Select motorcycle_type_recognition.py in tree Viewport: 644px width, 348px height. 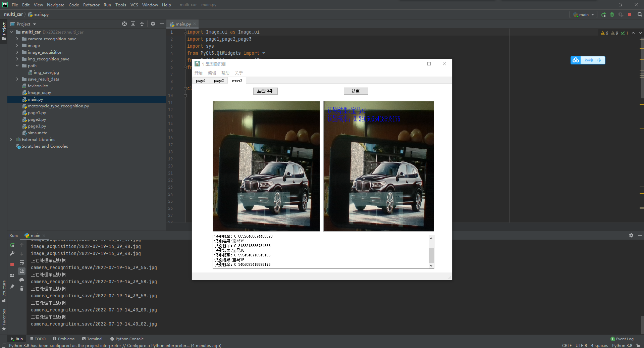point(58,106)
